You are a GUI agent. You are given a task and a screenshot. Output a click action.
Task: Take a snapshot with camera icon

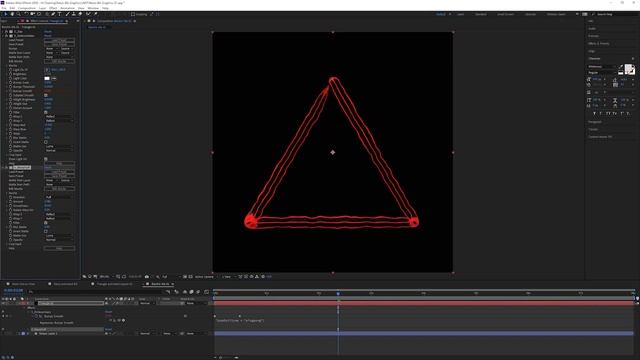[147, 277]
